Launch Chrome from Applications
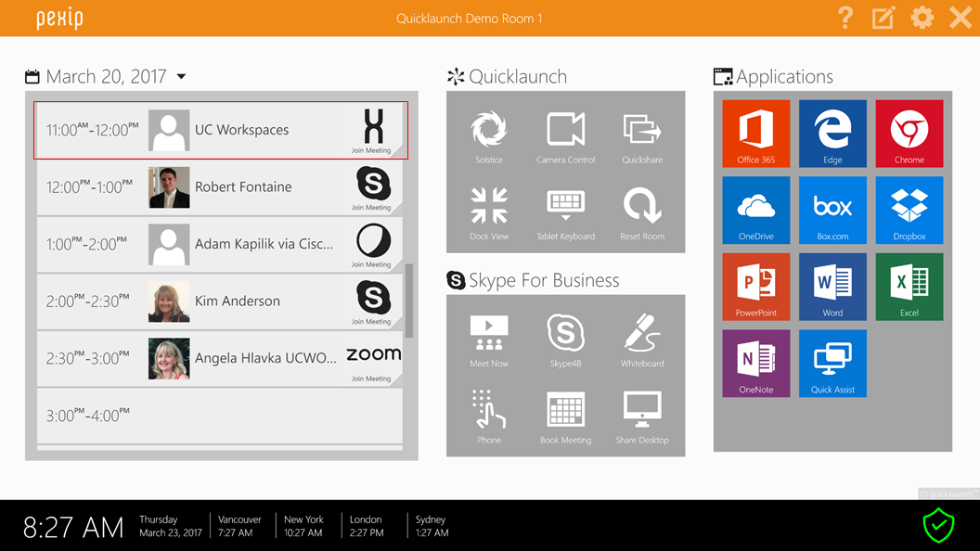 909,134
